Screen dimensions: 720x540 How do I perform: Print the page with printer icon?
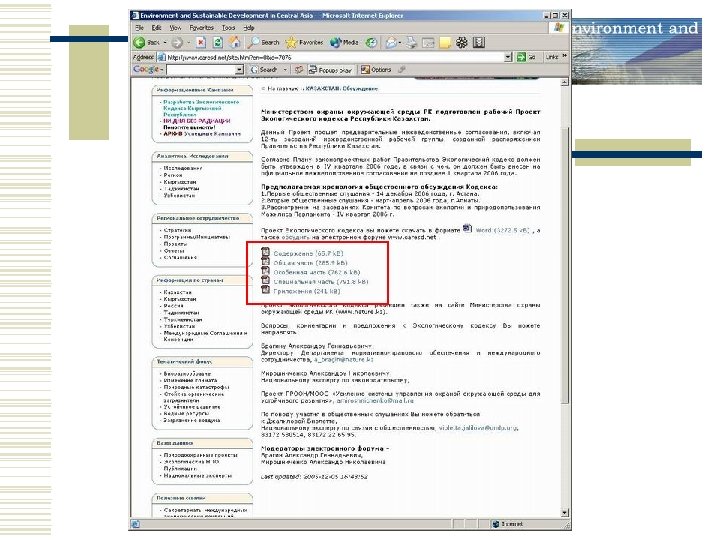pyautogui.click(x=411, y=43)
